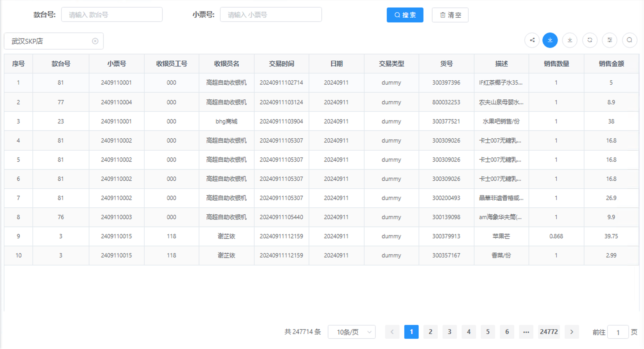Go to next page with right arrow

pyautogui.click(x=572, y=332)
